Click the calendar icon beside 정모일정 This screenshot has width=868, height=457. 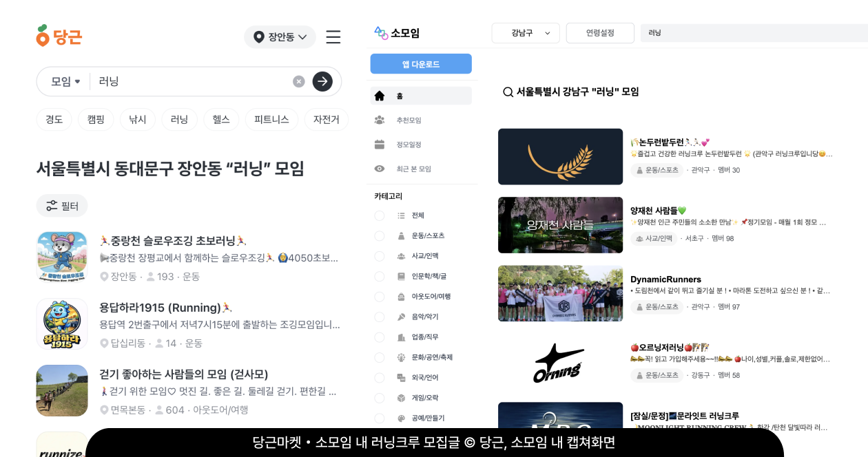pyautogui.click(x=380, y=145)
